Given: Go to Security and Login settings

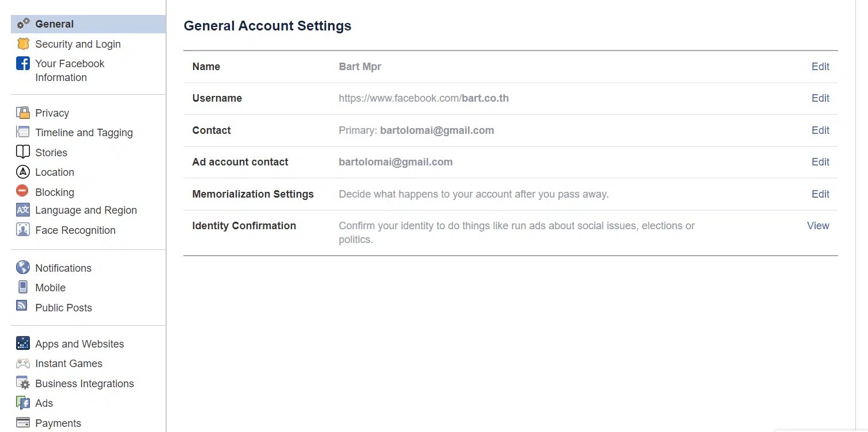Looking at the screenshot, I should (78, 44).
